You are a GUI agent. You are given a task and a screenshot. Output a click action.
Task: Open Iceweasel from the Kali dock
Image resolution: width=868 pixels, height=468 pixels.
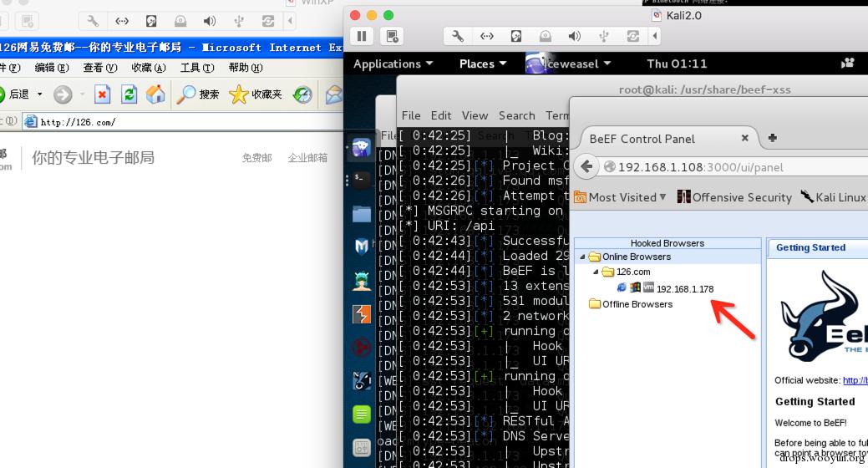pyautogui.click(x=361, y=148)
